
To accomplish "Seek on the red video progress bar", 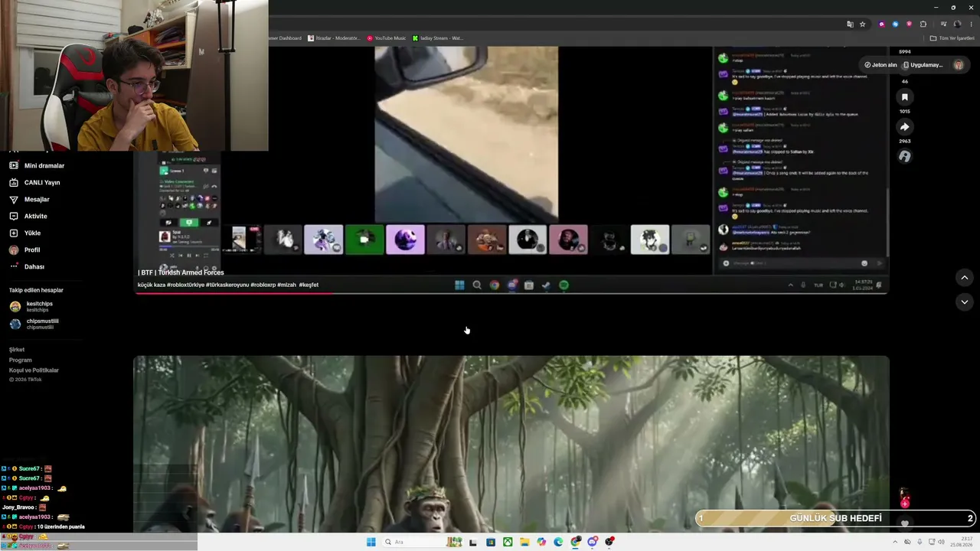I will 511,293.
